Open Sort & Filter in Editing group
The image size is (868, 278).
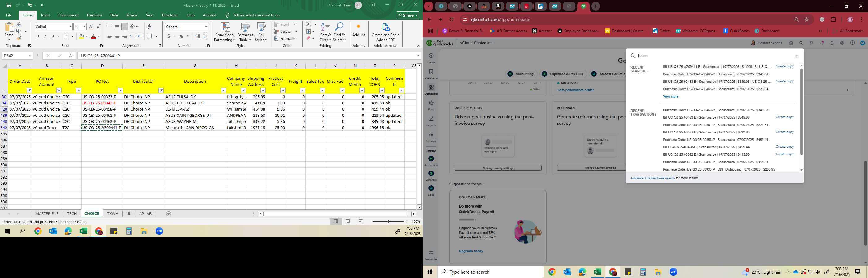click(325, 32)
